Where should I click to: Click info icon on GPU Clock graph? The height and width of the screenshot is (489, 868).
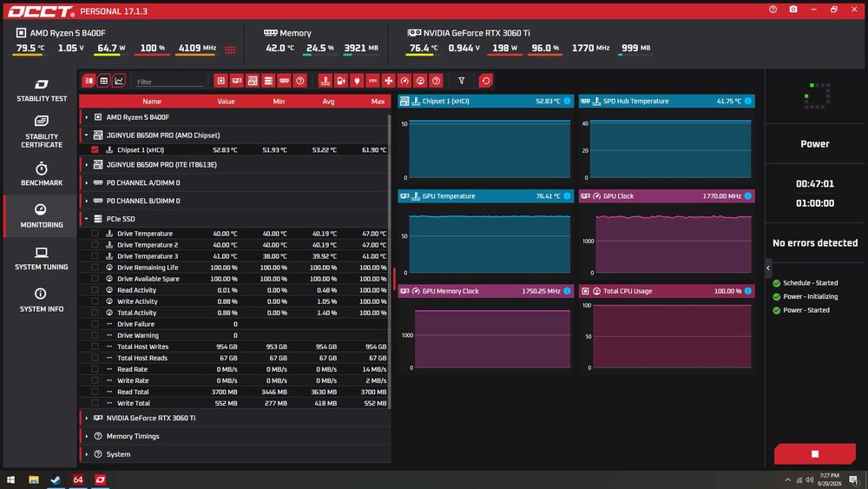748,196
